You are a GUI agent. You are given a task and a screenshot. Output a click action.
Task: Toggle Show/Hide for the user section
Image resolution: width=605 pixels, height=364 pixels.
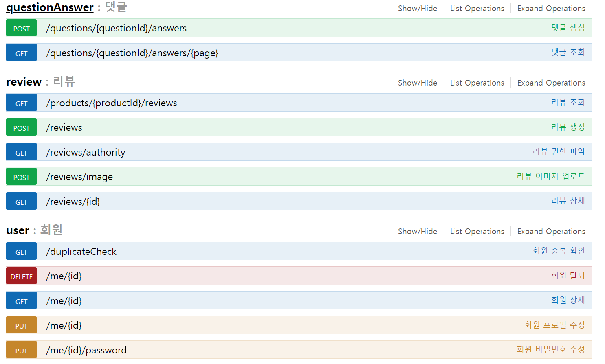pos(418,231)
